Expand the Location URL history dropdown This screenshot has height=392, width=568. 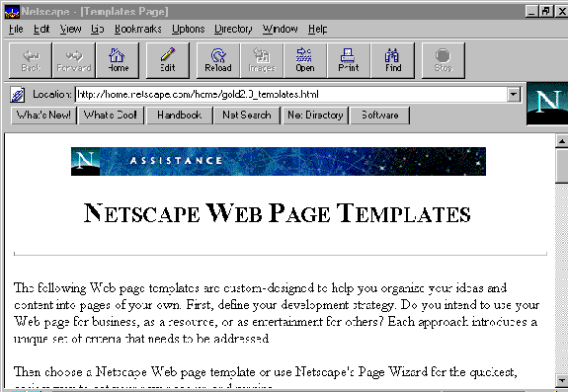pyautogui.click(x=514, y=95)
